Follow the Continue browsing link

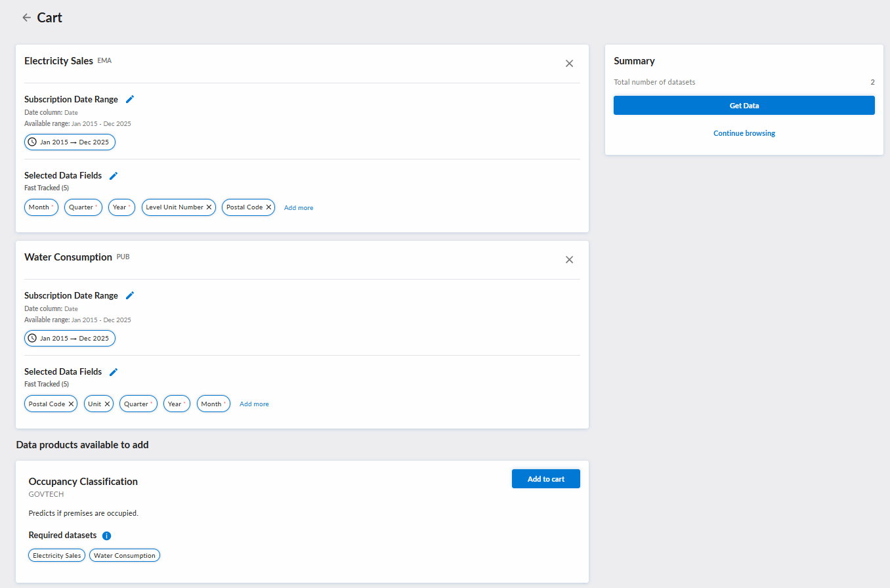coord(744,133)
